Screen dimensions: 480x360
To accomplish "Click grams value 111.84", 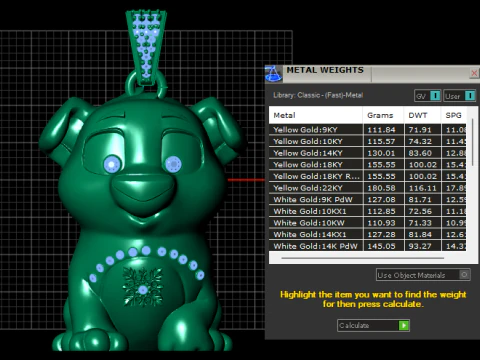I will [x=381, y=130].
